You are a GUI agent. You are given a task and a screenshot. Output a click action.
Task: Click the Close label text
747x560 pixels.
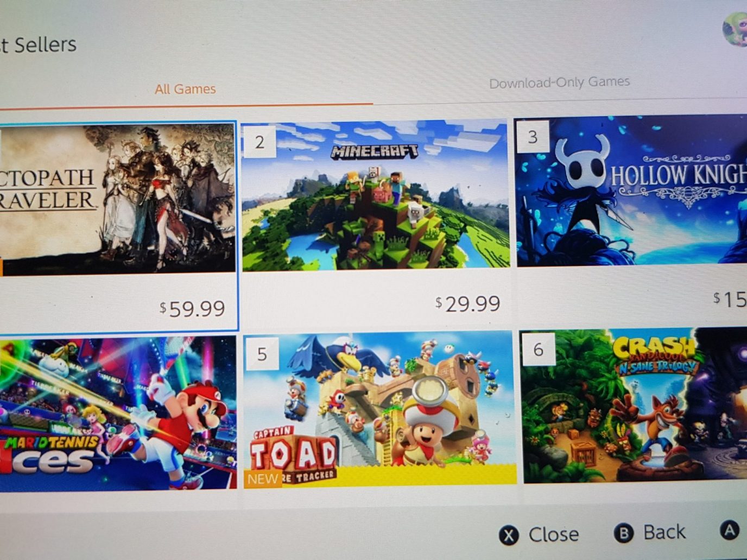pyautogui.click(x=554, y=534)
